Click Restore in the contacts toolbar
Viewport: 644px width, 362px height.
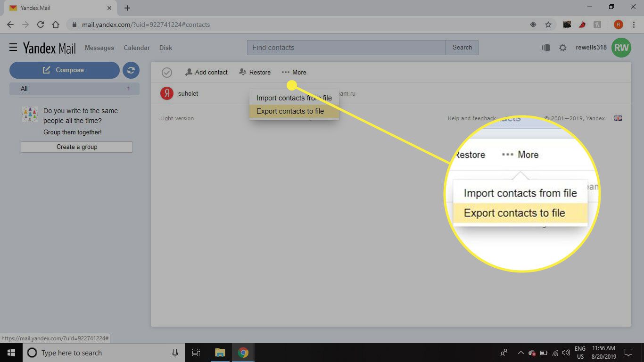[255, 72]
